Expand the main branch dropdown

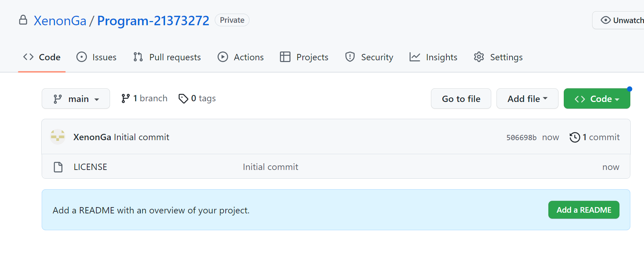76,99
